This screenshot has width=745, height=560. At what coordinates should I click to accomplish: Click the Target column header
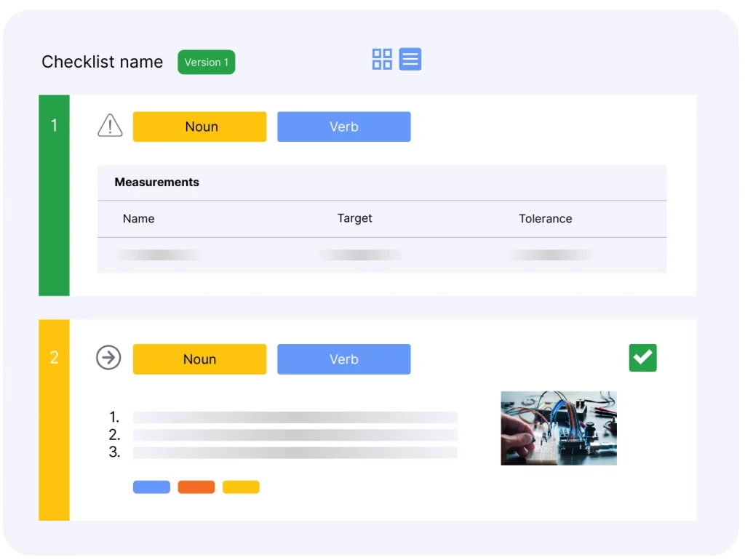(354, 218)
